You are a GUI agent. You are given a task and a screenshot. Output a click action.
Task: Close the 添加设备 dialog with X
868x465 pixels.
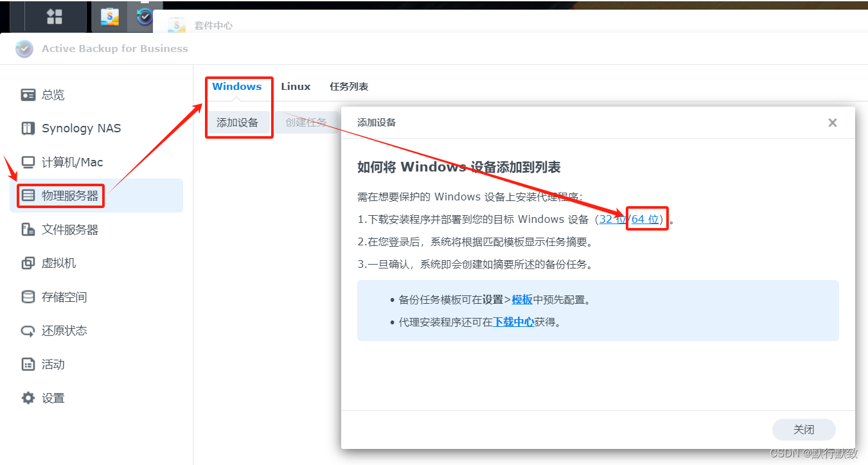(833, 123)
